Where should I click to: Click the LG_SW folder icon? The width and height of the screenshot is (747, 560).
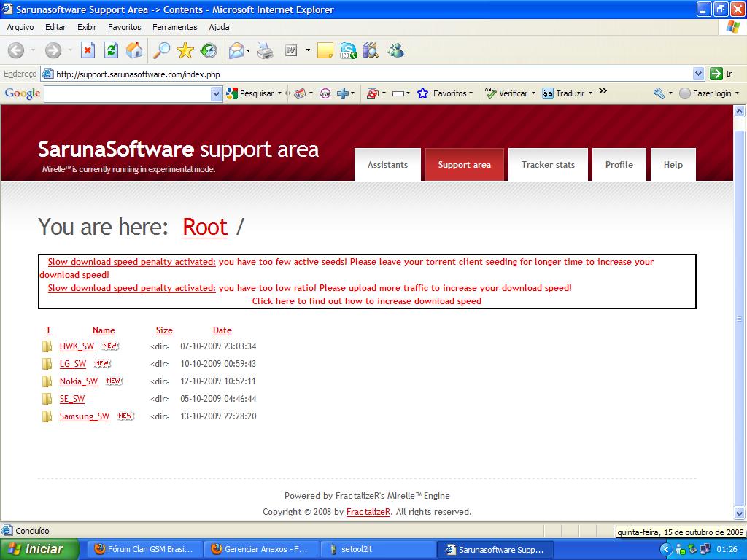click(47, 364)
